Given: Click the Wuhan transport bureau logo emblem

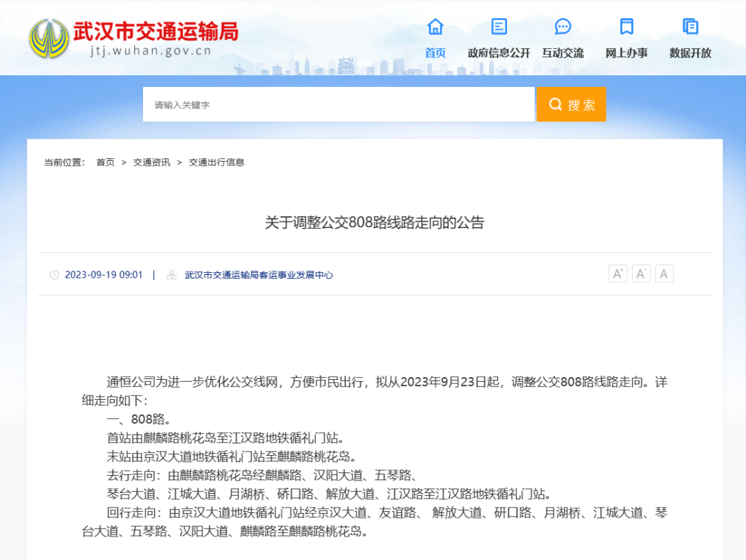Looking at the screenshot, I should click(48, 38).
